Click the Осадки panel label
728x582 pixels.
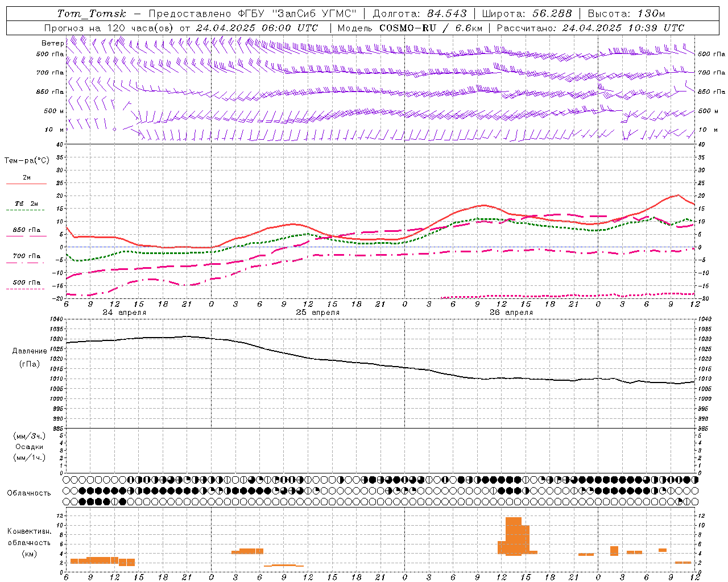30,447
